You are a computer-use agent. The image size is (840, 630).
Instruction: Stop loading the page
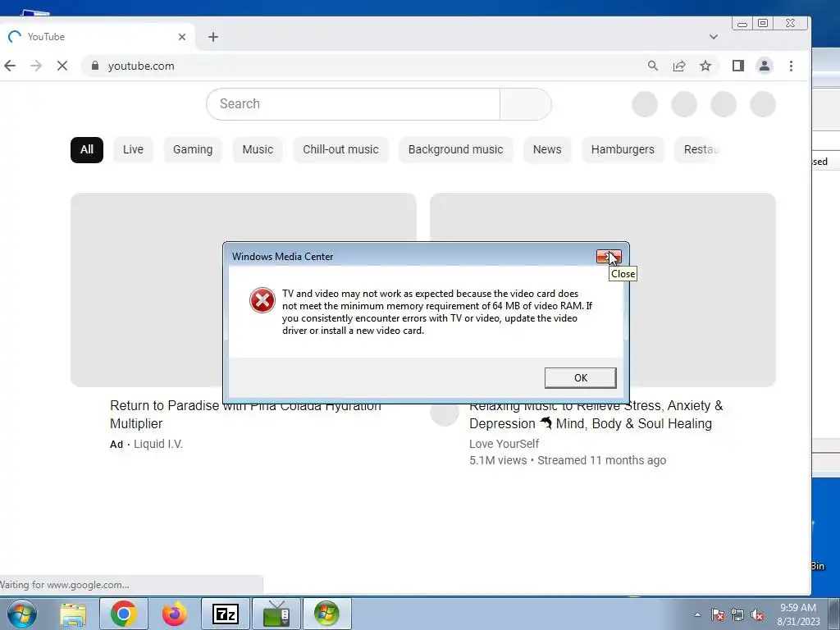tap(62, 66)
